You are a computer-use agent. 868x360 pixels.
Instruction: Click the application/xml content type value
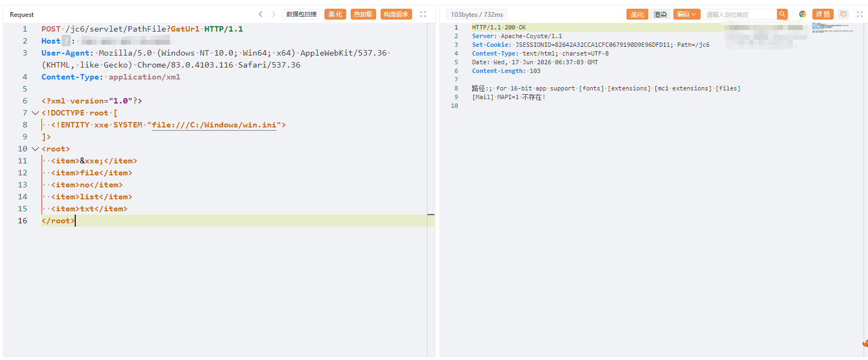click(x=144, y=77)
